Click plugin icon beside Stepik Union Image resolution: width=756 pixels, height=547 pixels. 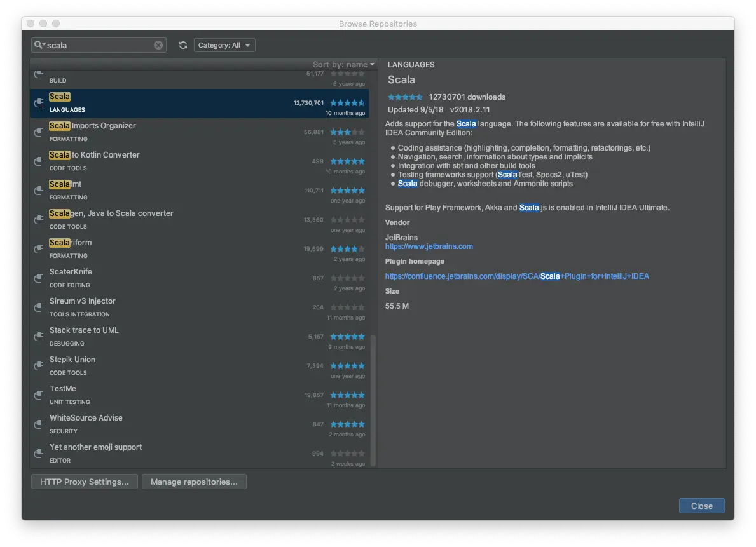[x=39, y=366]
